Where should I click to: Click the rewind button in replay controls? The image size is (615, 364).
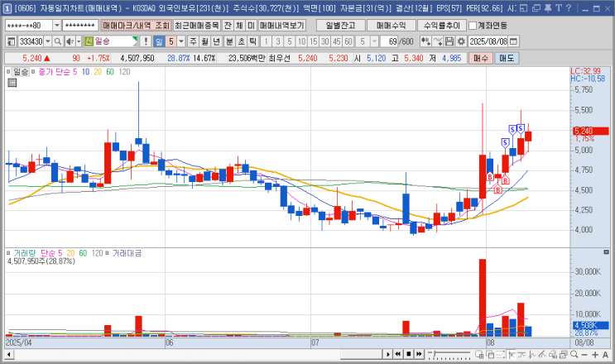click(398, 355)
